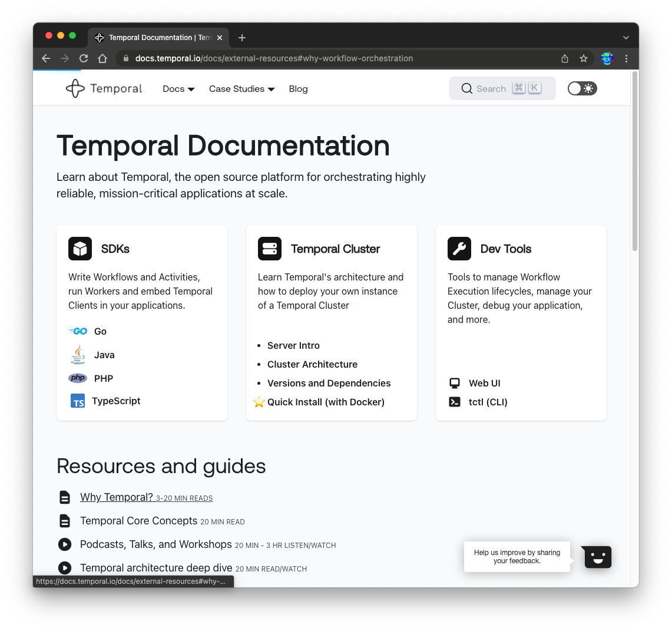Reload the page

coord(84,58)
